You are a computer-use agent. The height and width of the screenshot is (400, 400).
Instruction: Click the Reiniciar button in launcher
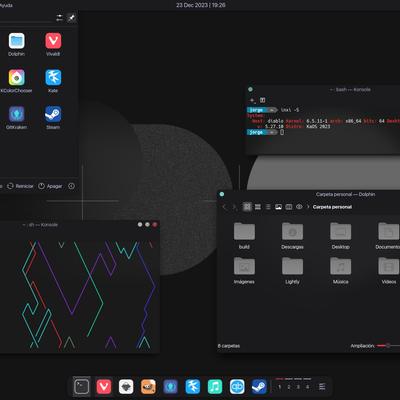point(20,186)
